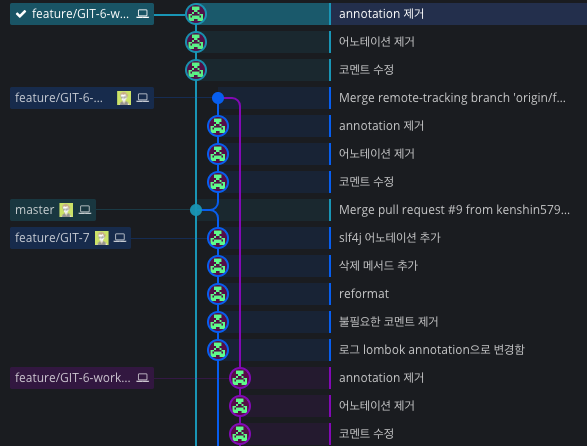Select the 불필요한 코멘트 제거 commit message

[389, 321]
